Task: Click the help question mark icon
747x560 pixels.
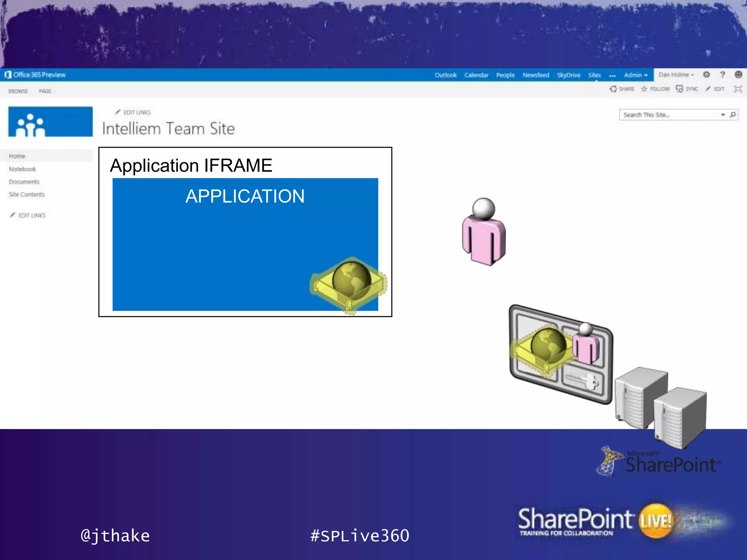Action: pyautogui.click(x=722, y=75)
